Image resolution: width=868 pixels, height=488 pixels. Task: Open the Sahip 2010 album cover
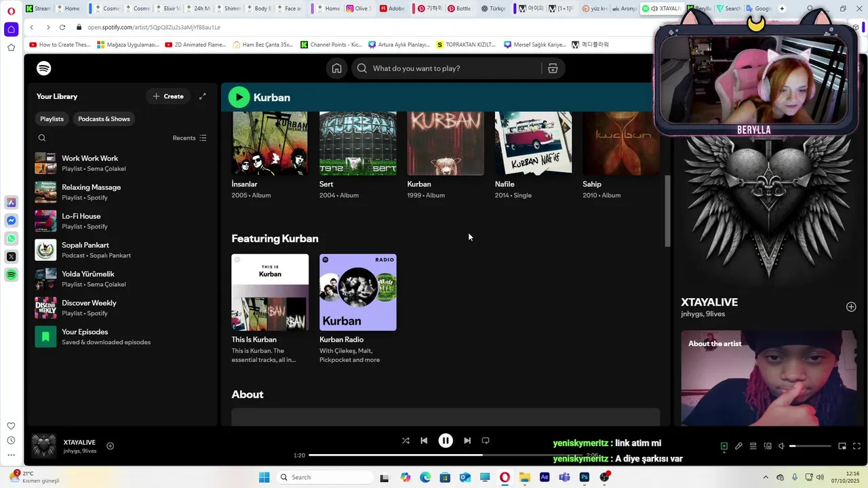[x=620, y=143]
